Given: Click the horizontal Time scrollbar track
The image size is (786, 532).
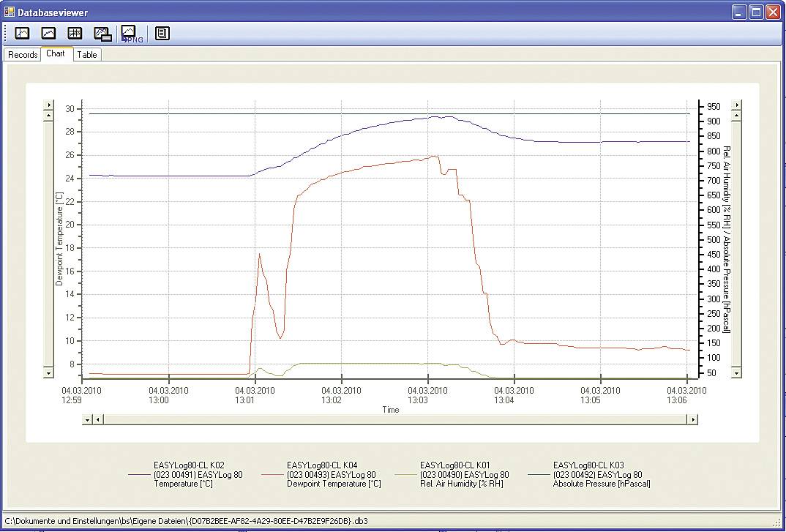Looking at the screenshot, I should [x=395, y=419].
